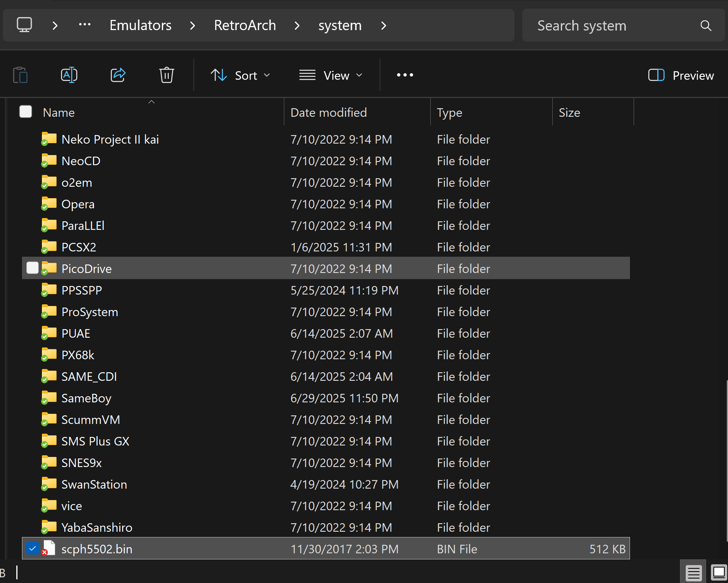Expand the chevron after the This PC icon

point(55,26)
